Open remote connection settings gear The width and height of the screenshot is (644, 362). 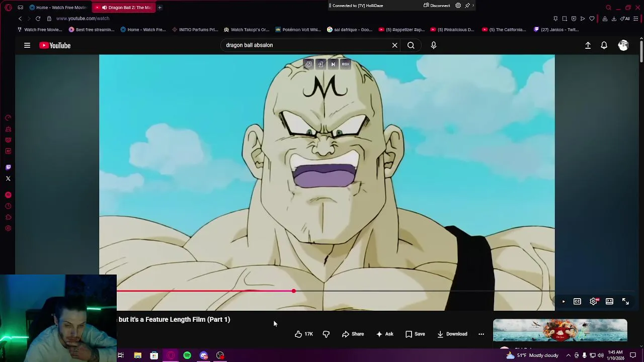tap(458, 6)
